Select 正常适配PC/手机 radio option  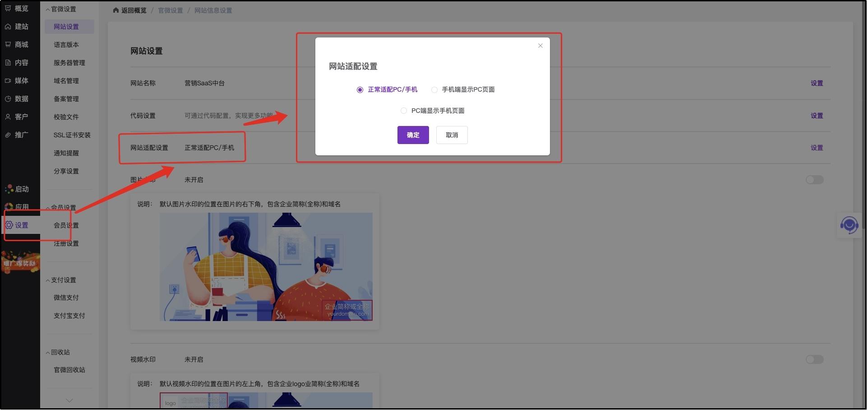point(387,90)
